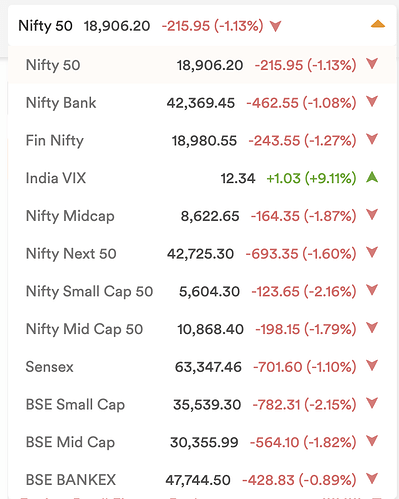Click the BSE BANKEX red down arrow
This screenshot has height=499, width=399.
click(x=372, y=478)
